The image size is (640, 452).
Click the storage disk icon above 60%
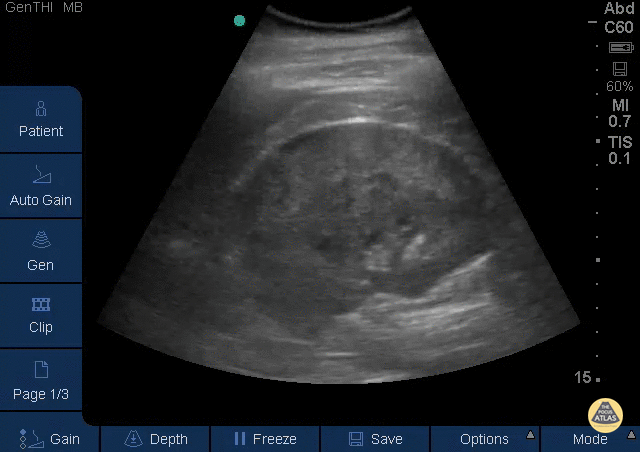coord(620,69)
